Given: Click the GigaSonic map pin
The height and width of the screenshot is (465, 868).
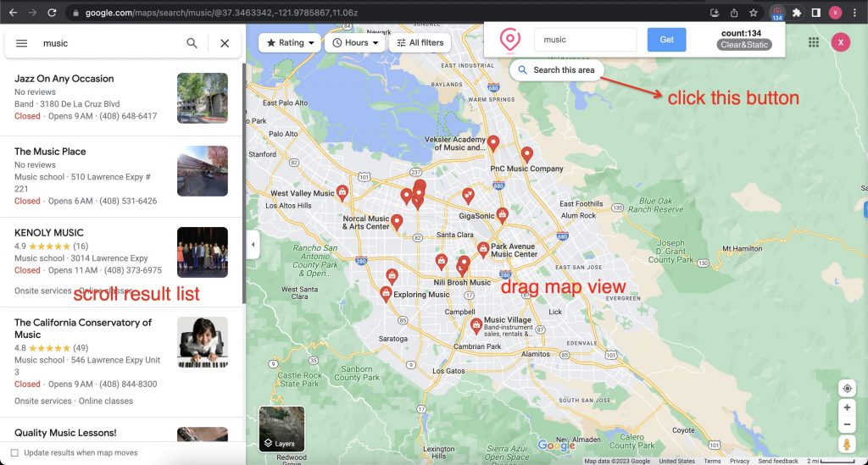Looking at the screenshot, I should point(502,215).
